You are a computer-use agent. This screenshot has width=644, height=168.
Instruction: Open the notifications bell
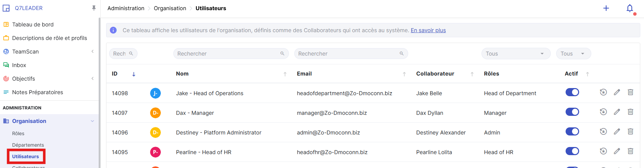point(629,8)
